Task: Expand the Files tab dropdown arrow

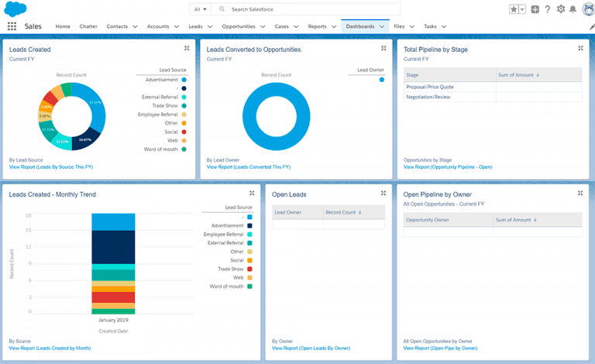Action: pyautogui.click(x=411, y=26)
